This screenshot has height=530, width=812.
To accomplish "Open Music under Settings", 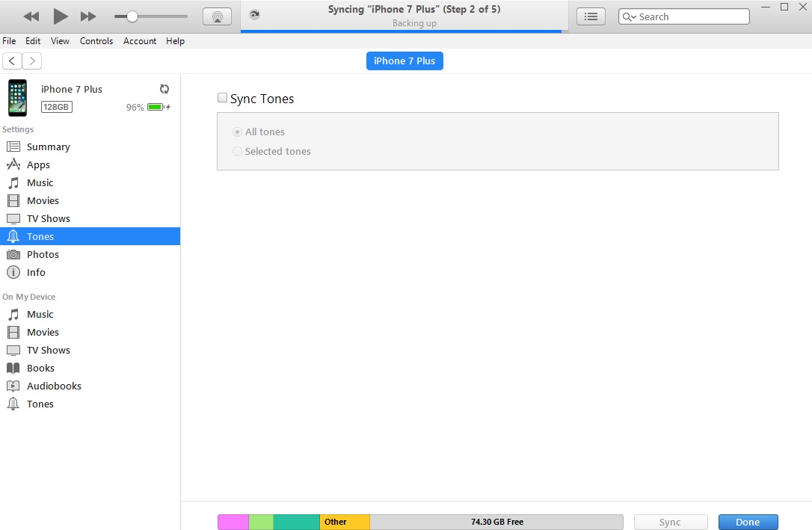I will (x=90, y=182).
